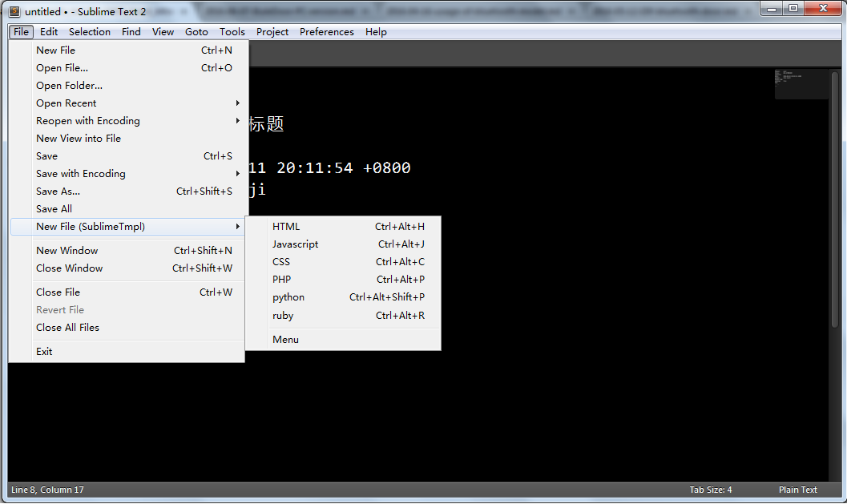Choose Save As... entry
The width and height of the screenshot is (847, 504).
click(x=127, y=192)
